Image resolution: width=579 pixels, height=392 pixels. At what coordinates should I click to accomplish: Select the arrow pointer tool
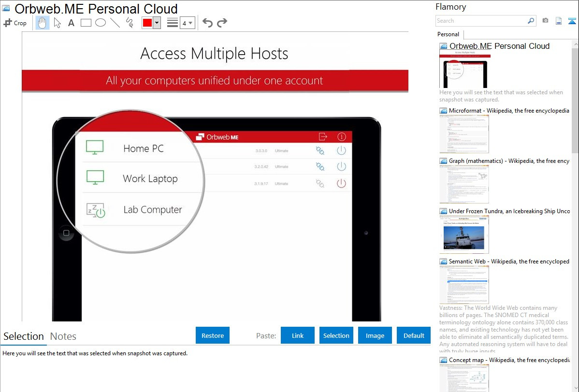[57, 23]
